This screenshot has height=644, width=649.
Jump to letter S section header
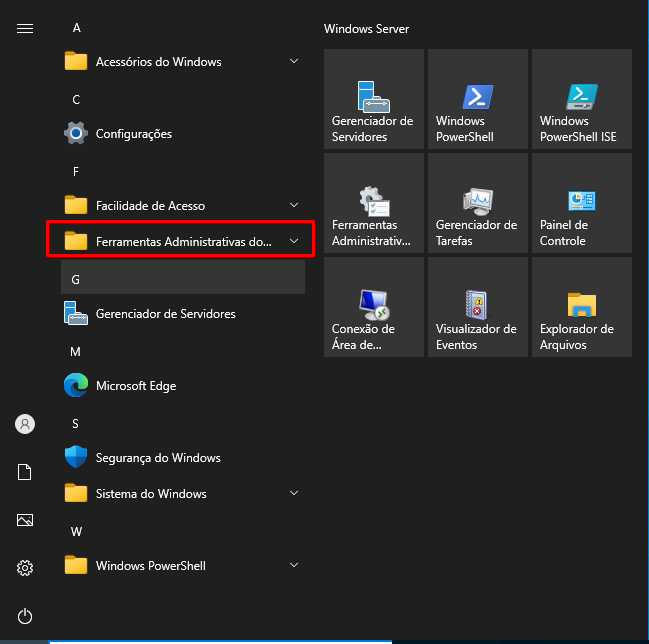tap(75, 424)
